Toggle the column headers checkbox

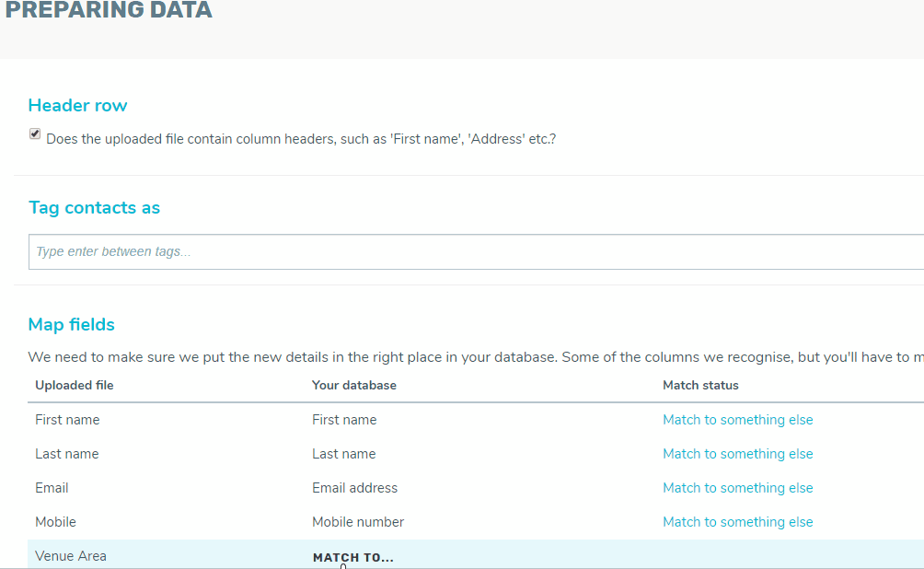(35, 134)
